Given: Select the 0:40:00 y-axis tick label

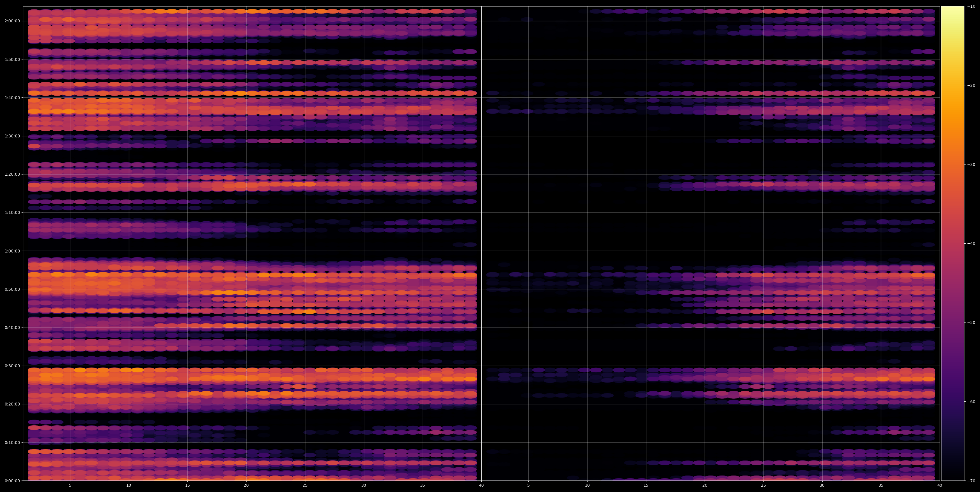Looking at the screenshot, I should point(13,328).
